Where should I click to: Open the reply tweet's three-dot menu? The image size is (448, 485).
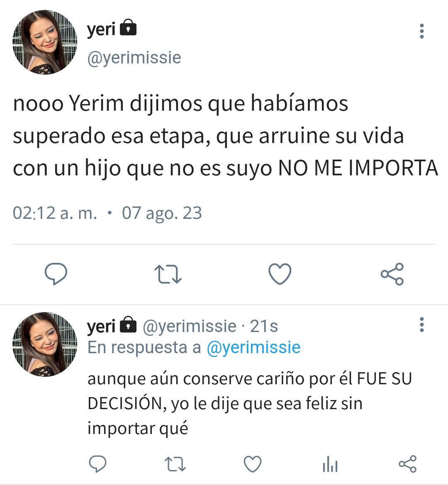click(421, 325)
